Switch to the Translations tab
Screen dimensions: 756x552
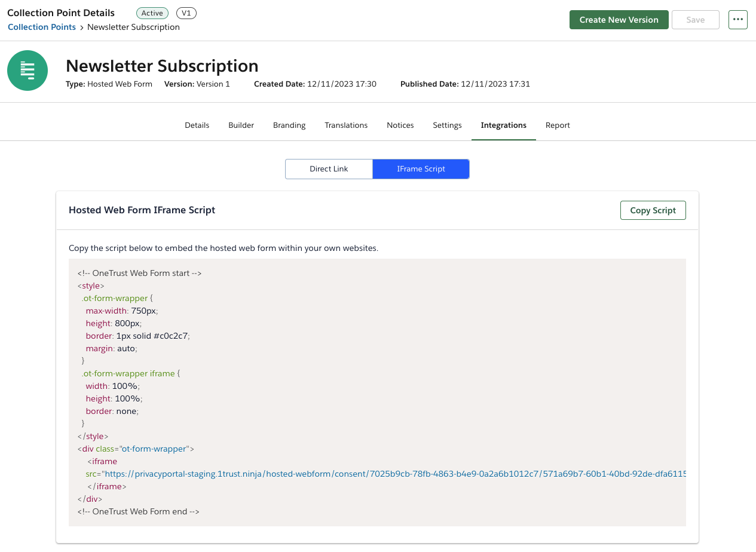346,125
